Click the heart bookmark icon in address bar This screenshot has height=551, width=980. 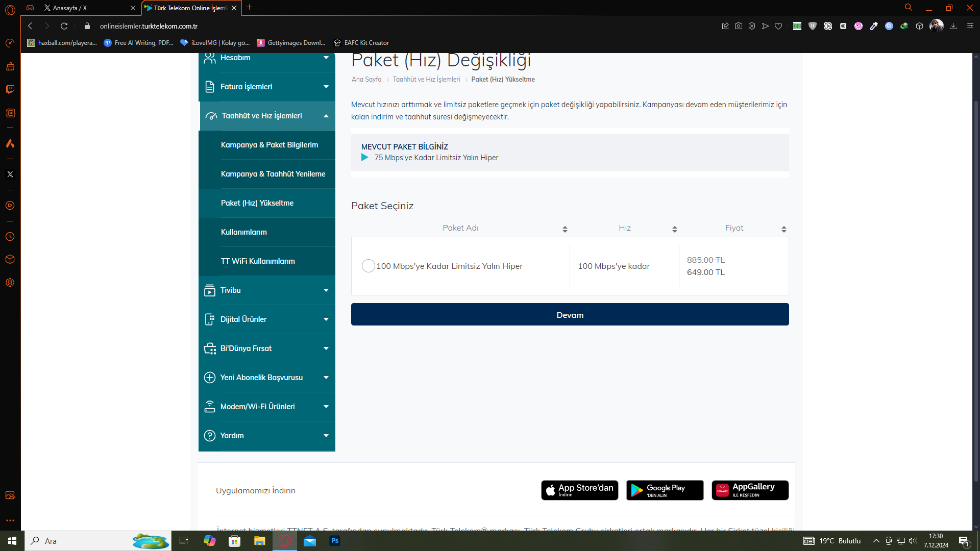pyautogui.click(x=778, y=26)
